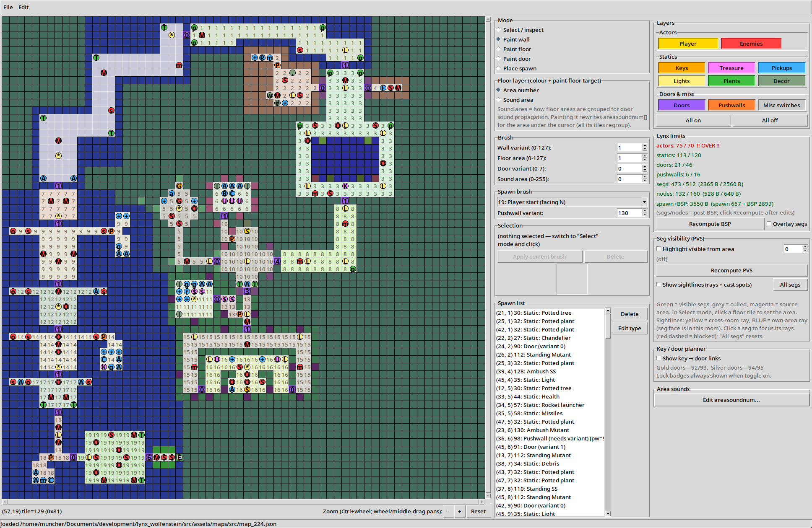Toggle the Doors layer

[682, 105]
